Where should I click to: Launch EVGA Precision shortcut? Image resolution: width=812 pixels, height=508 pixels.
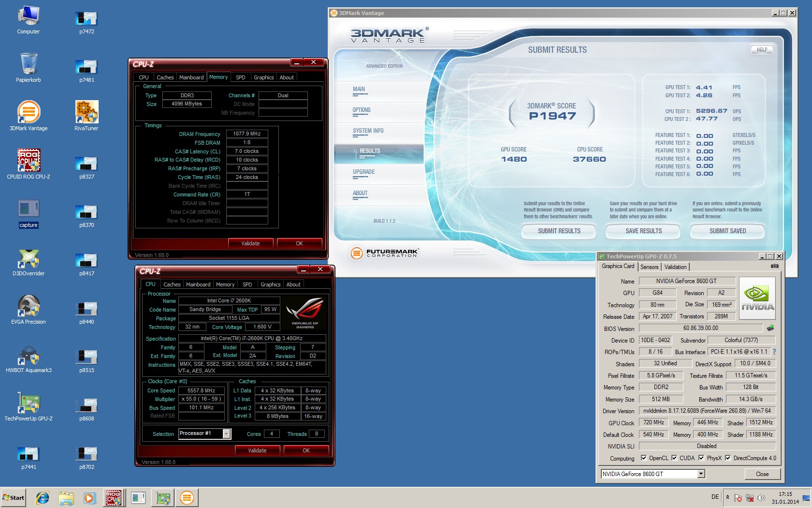[29, 310]
